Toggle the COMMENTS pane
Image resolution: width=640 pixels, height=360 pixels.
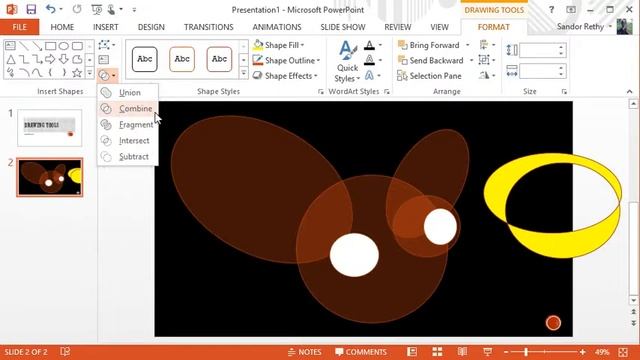pyautogui.click(x=361, y=352)
